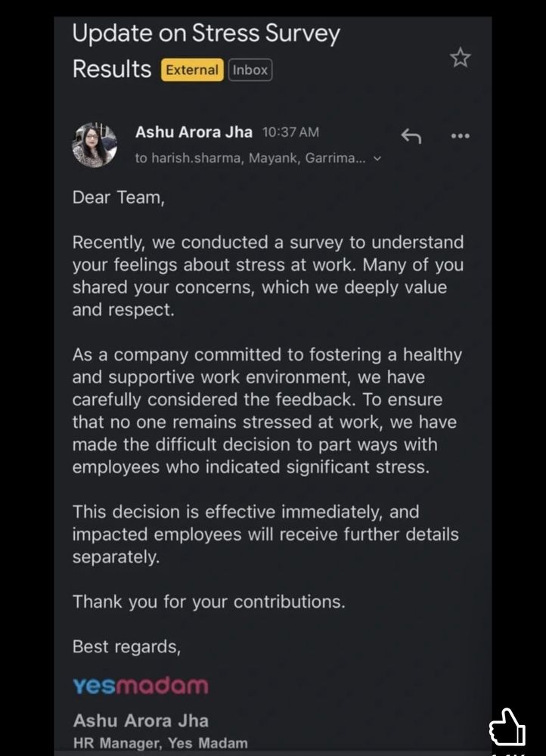546x756 pixels.
Task: Click the recipient list starting with harish.sharma
Action: [251, 159]
